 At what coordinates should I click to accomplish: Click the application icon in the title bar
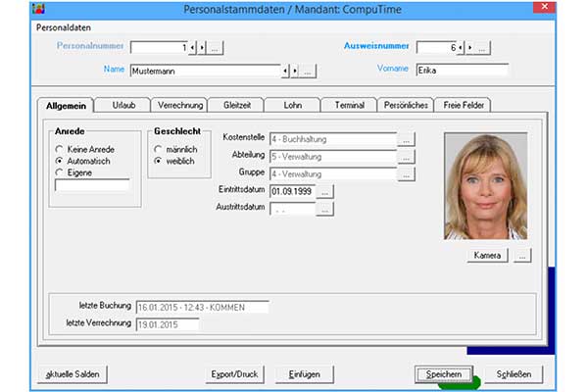click(x=11, y=9)
